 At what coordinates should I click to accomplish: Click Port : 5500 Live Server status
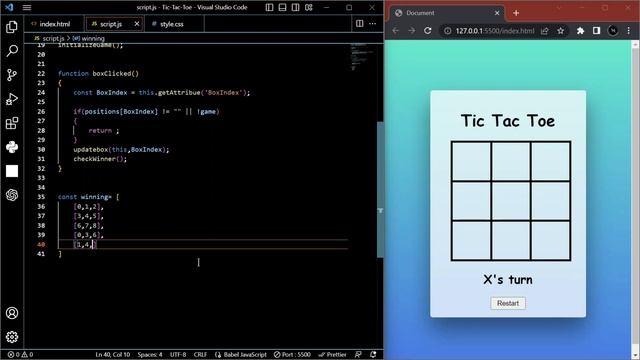pos(292,355)
